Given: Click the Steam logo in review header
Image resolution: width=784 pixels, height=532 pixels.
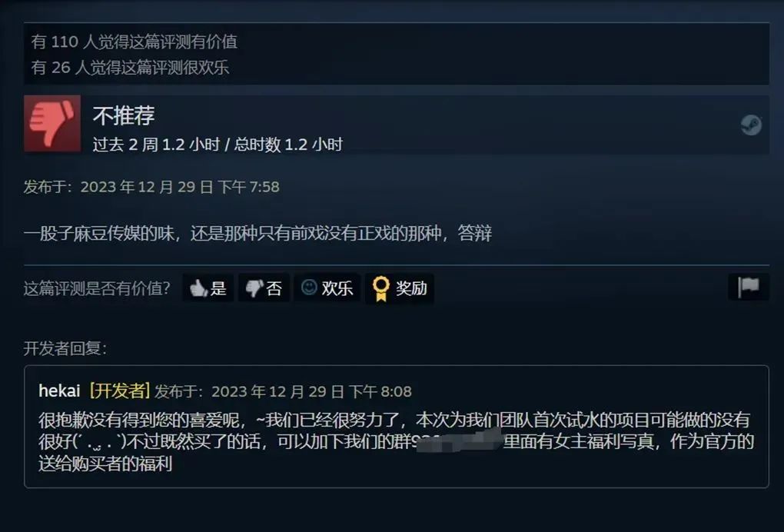Looking at the screenshot, I should pos(751,125).
